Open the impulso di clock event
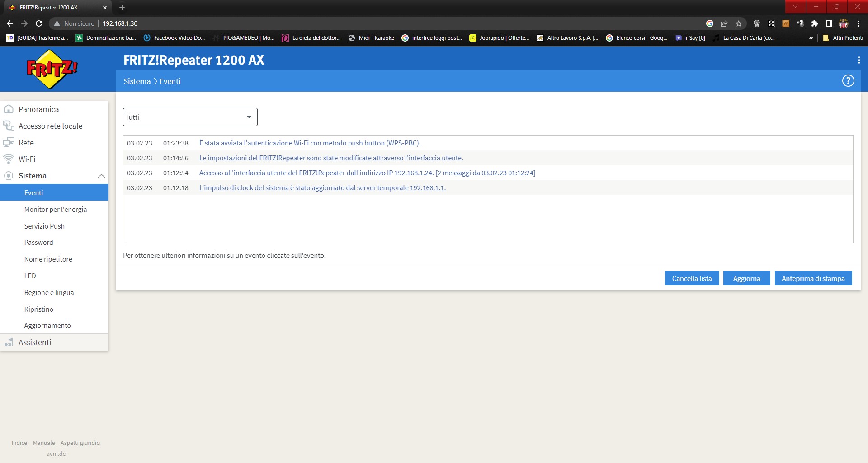Viewport: 868px width, 463px height. pyautogui.click(x=322, y=188)
